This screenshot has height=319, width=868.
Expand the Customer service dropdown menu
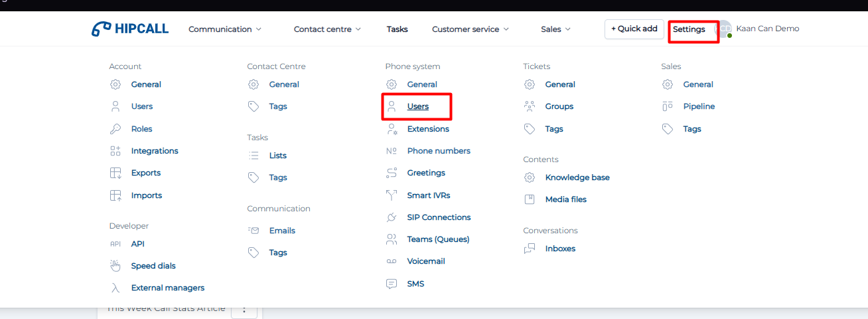point(470,29)
